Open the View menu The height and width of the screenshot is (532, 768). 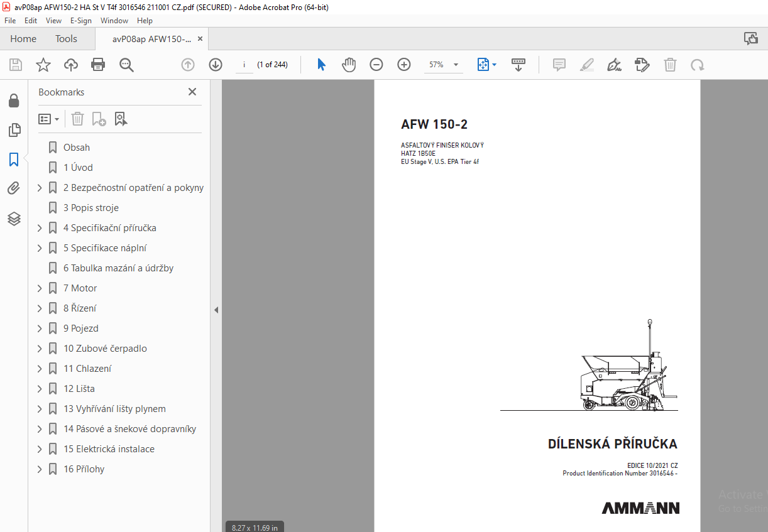tap(53, 21)
